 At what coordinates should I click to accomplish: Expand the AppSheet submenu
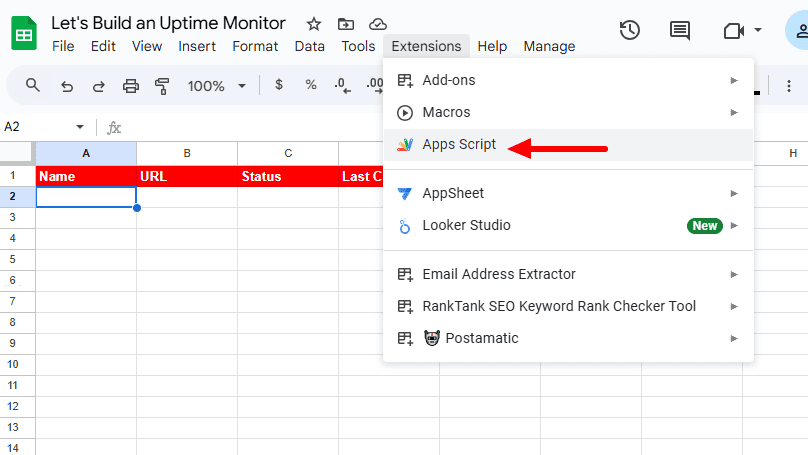pyautogui.click(x=568, y=194)
